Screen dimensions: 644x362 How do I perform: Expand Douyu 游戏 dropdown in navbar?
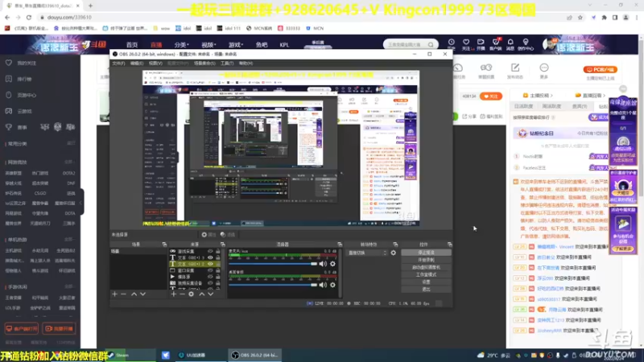coord(236,45)
